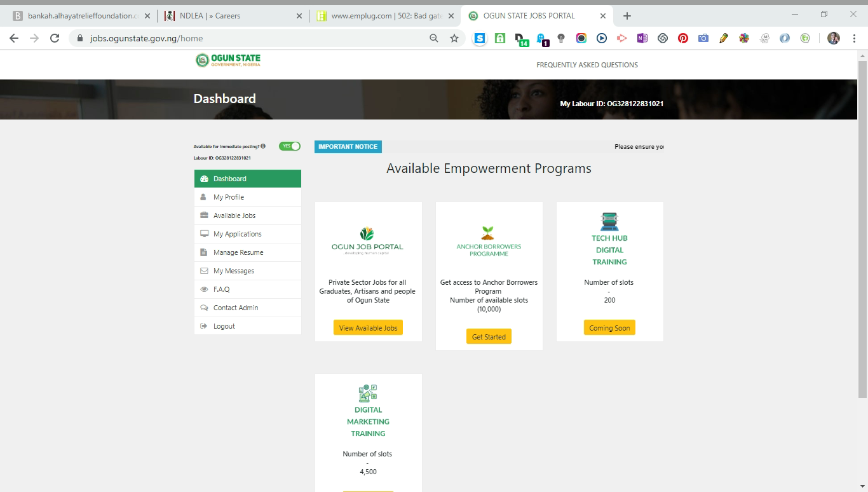Go to Manage Resume in sidebar
The height and width of the screenshot is (492, 868).
tap(238, 252)
